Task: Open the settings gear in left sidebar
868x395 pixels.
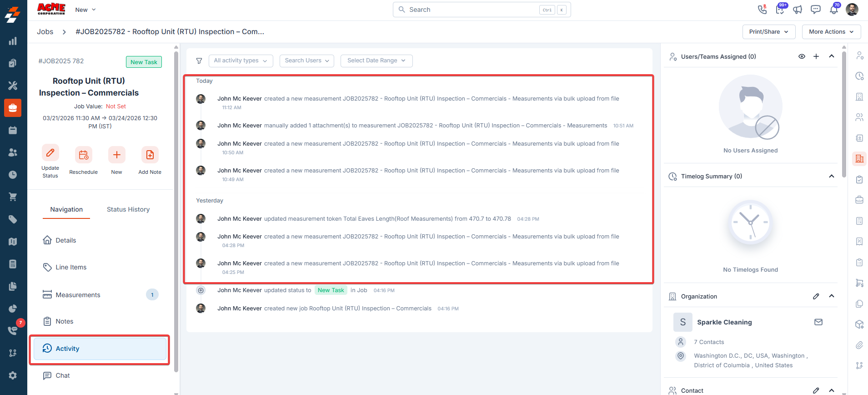Action: 13,375
